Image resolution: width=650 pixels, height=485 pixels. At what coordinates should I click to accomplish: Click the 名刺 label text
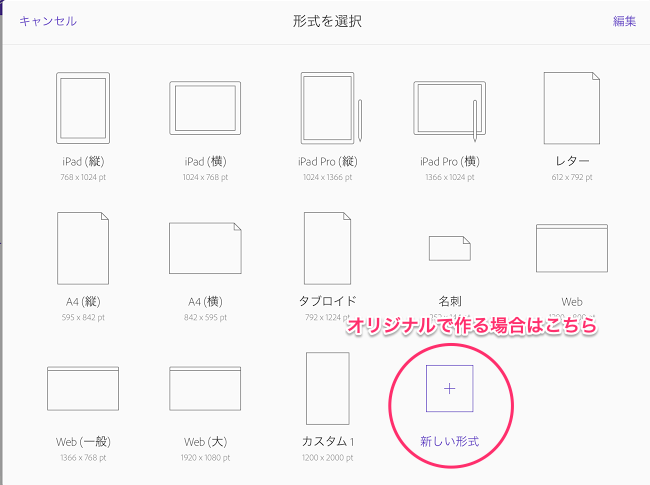pos(450,301)
